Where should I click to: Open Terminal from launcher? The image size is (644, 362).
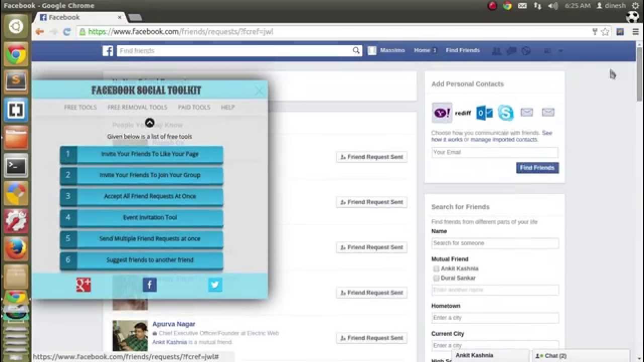point(16,166)
